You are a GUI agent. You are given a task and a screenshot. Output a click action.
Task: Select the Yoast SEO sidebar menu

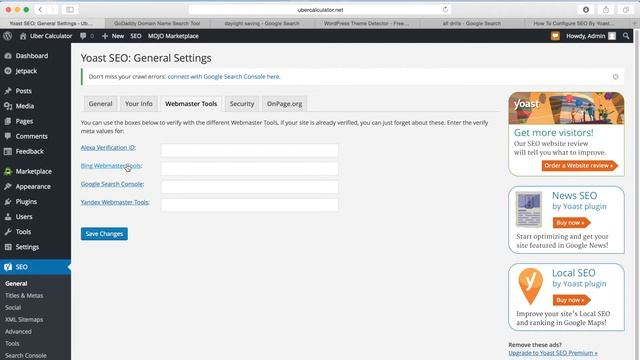pos(35,267)
